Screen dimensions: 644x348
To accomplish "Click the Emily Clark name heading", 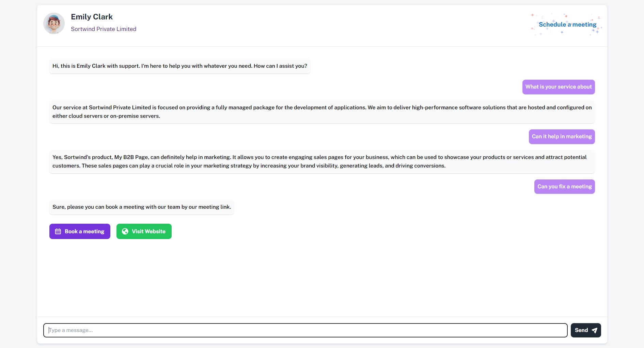I will pyautogui.click(x=92, y=17).
